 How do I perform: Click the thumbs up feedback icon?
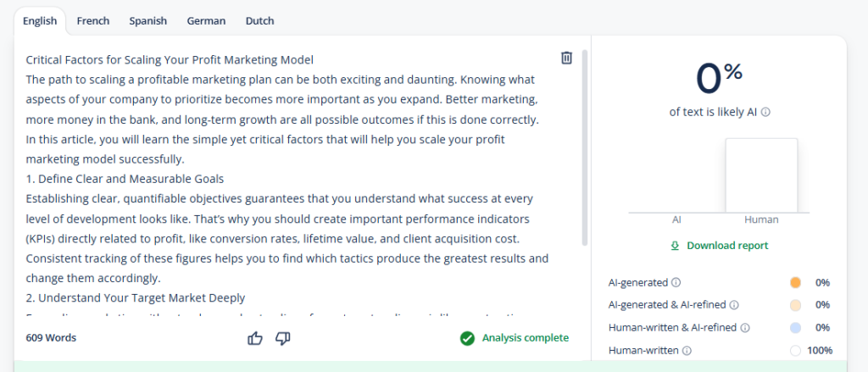[255, 338]
